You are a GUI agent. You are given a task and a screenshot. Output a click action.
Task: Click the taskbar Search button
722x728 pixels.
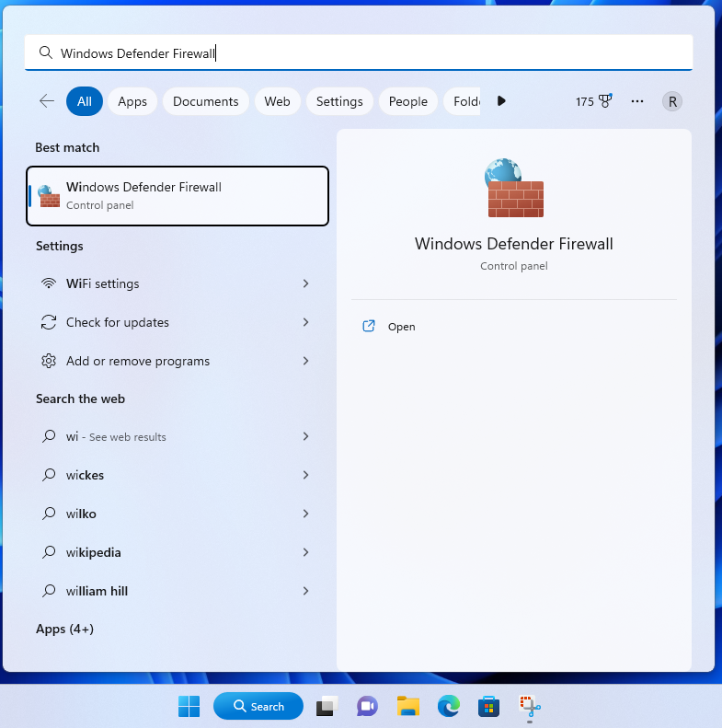tap(258, 706)
